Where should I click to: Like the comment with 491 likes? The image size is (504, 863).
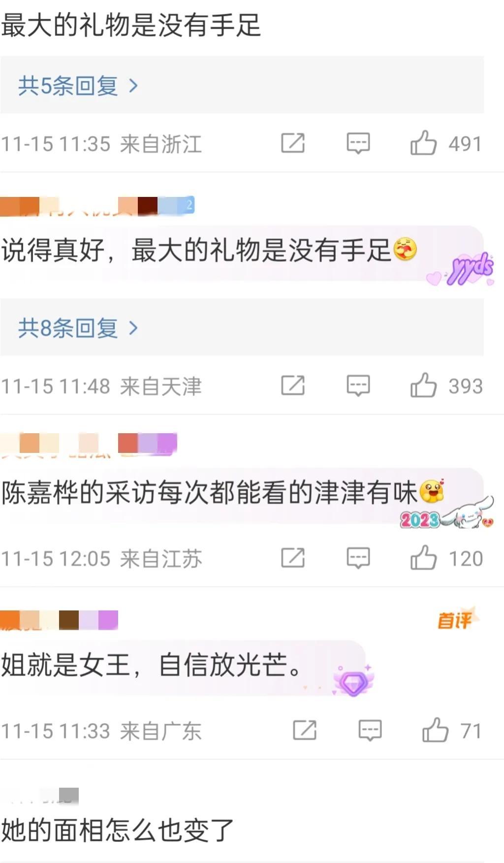click(x=423, y=143)
